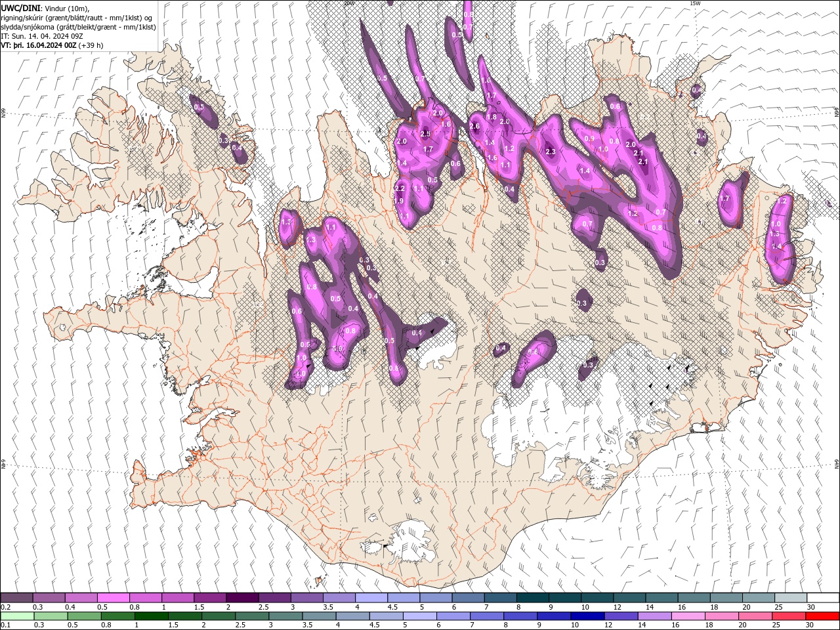Image resolution: width=840 pixels, height=630 pixels.
Task: Click the 'slydda/snjókoma' legend description line
Action: (78, 27)
